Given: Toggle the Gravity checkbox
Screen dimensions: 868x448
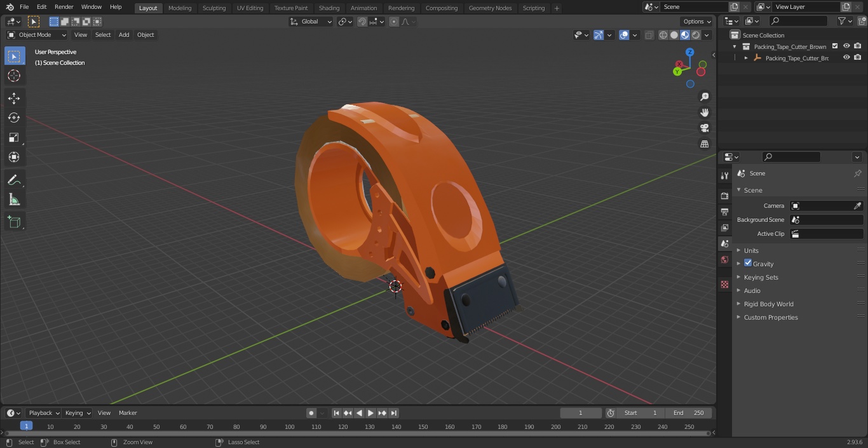Looking at the screenshot, I should pyautogui.click(x=748, y=263).
